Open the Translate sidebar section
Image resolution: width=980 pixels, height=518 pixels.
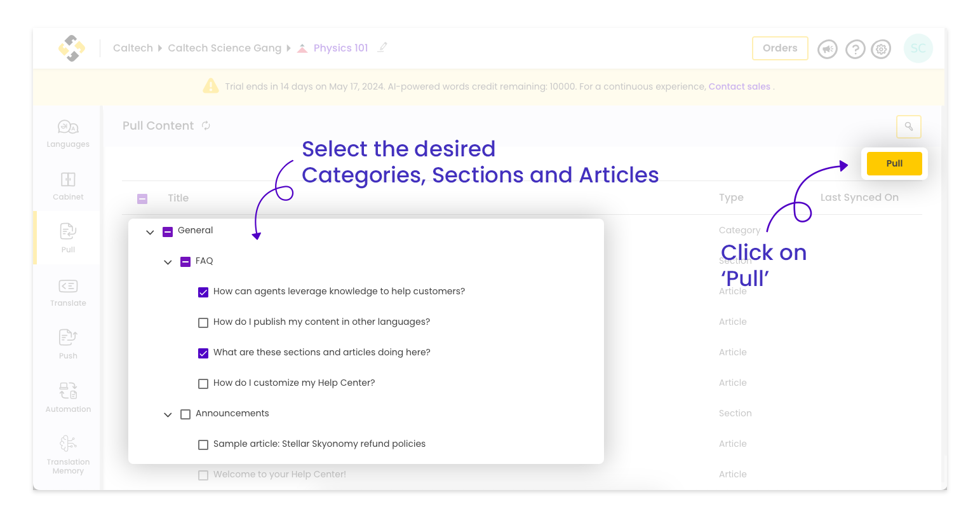click(68, 292)
